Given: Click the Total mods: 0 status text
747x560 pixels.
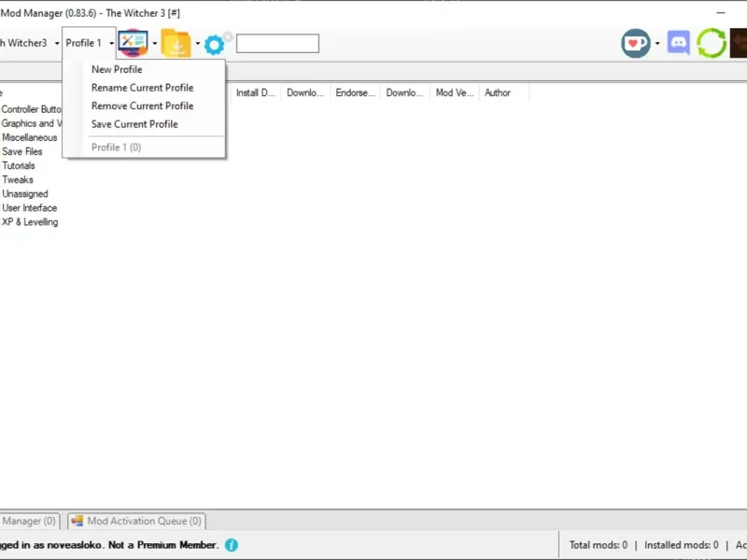Looking at the screenshot, I should 599,545.
